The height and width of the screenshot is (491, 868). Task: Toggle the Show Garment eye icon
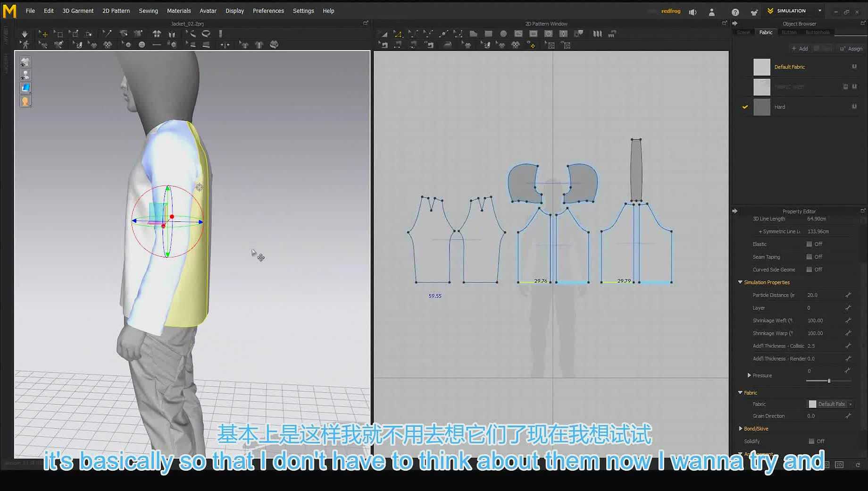point(25,62)
